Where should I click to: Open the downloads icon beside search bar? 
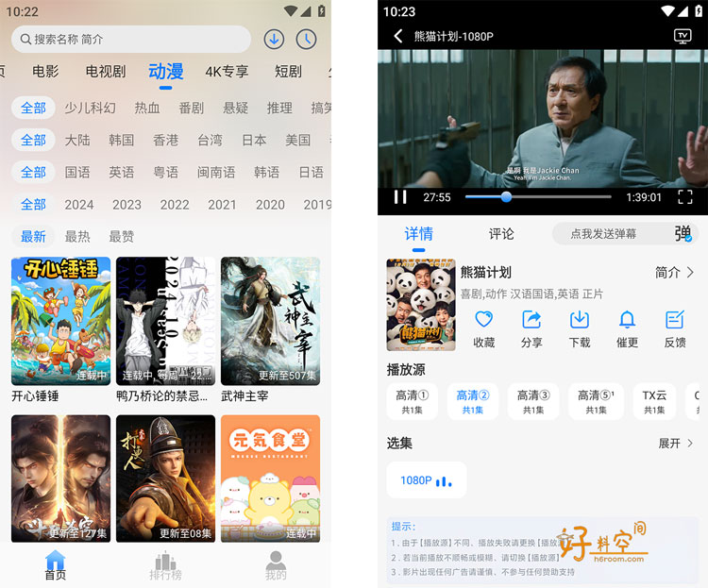274,40
